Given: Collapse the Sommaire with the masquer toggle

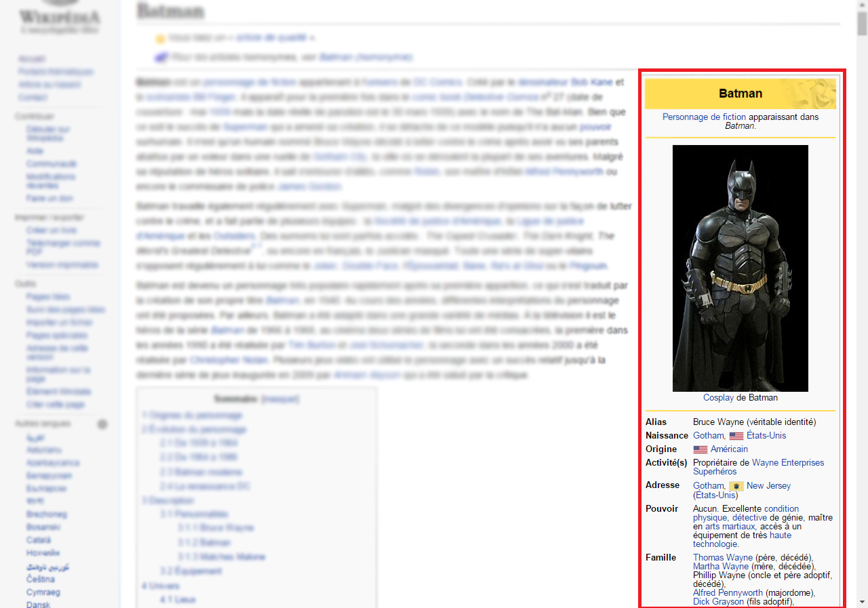Looking at the screenshot, I should tap(280, 399).
